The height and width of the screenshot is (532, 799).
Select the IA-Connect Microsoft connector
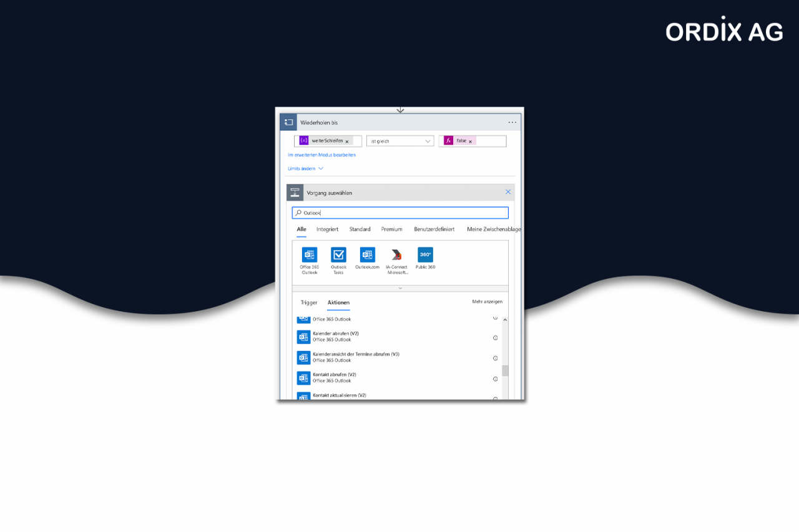[396, 261]
